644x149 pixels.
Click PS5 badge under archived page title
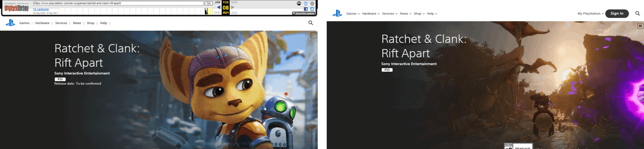coord(60,79)
